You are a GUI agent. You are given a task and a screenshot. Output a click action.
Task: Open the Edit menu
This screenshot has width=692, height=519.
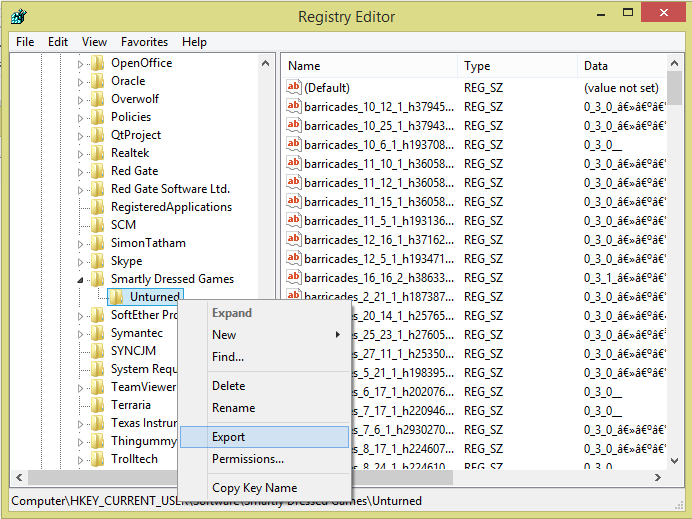pyautogui.click(x=58, y=42)
